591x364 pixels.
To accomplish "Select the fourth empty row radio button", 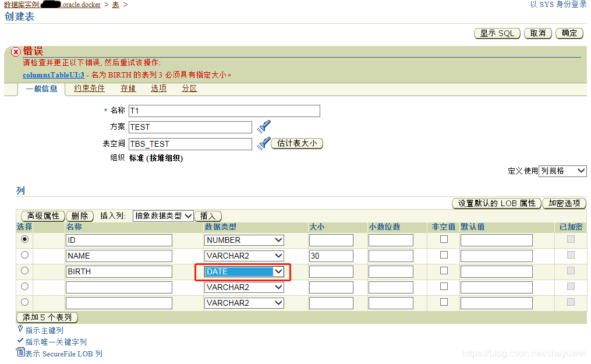I will coord(25,287).
